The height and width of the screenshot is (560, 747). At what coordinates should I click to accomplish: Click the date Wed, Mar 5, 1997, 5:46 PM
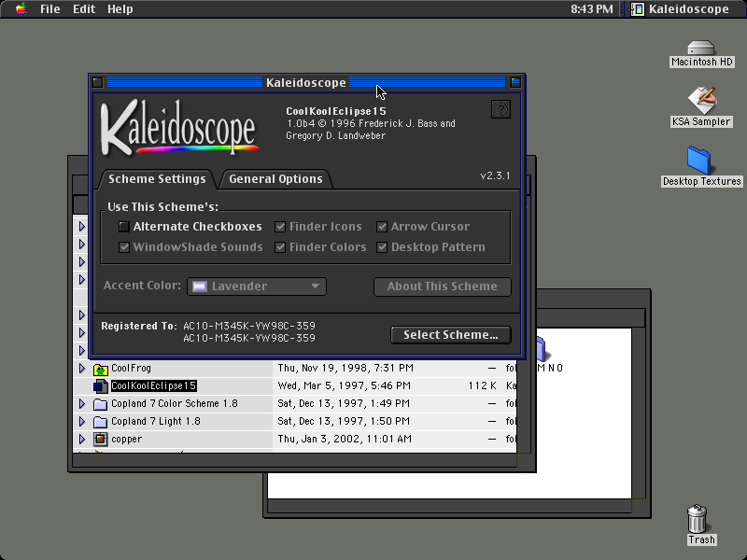click(x=344, y=385)
